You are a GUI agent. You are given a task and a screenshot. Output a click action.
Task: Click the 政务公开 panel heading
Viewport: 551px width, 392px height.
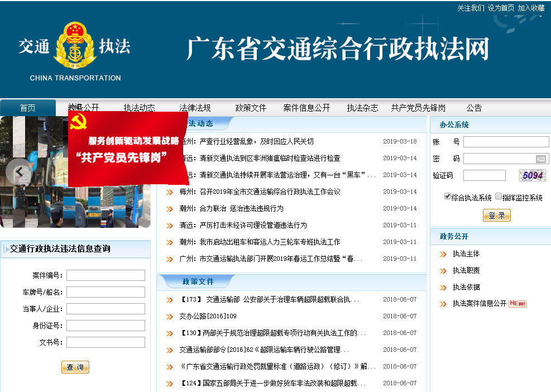[x=454, y=236]
